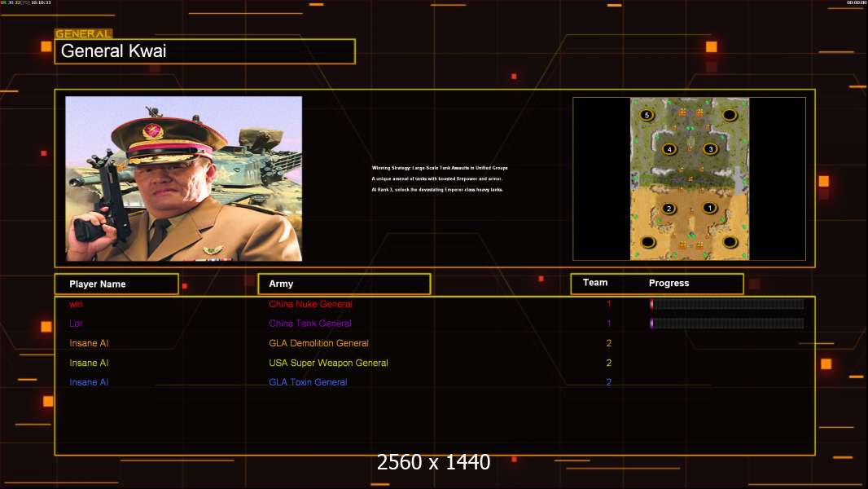Click the empty start slot in map's bottom-left
Viewport: 868px width, 489px height.
point(648,242)
